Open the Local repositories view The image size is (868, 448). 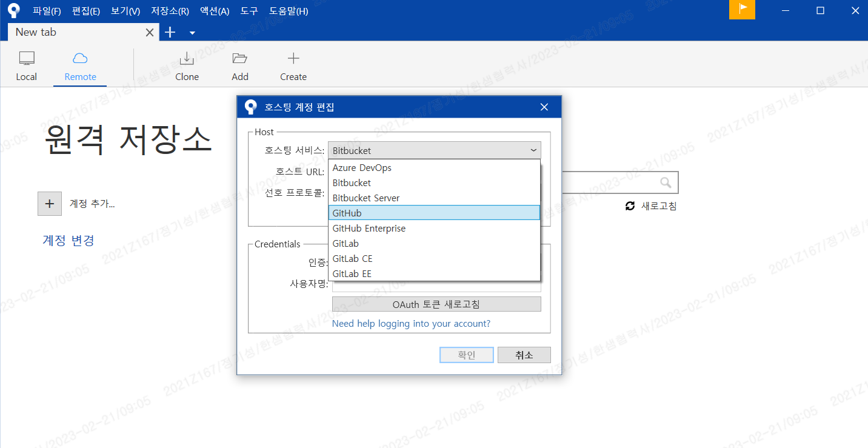coord(26,67)
